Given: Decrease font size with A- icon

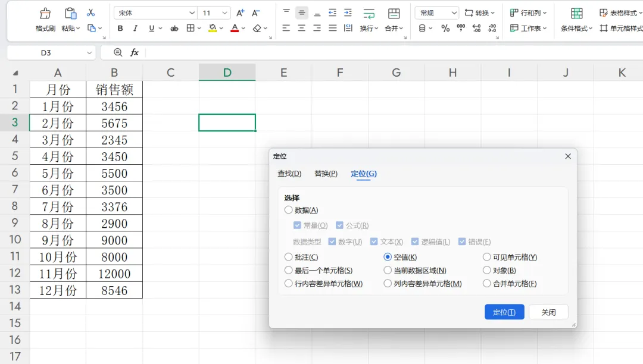Looking at the screenshot, I should click(x=255, y=12).
